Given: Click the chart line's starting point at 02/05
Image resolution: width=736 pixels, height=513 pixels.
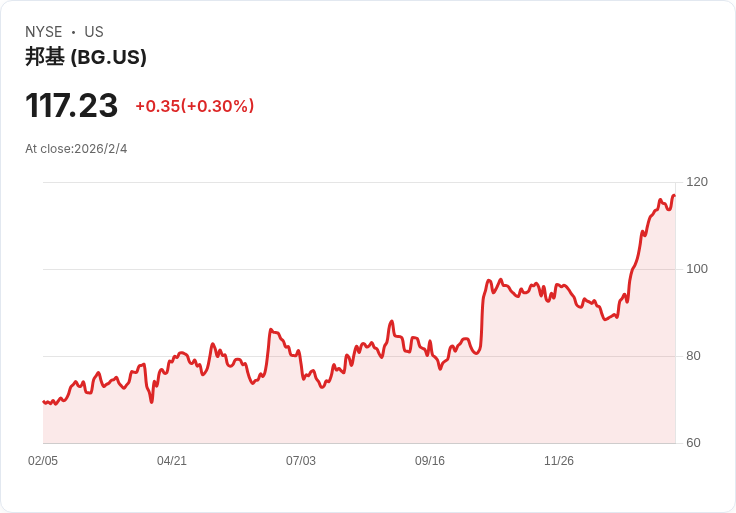Looking at the screenshot, I should [44, 402].
